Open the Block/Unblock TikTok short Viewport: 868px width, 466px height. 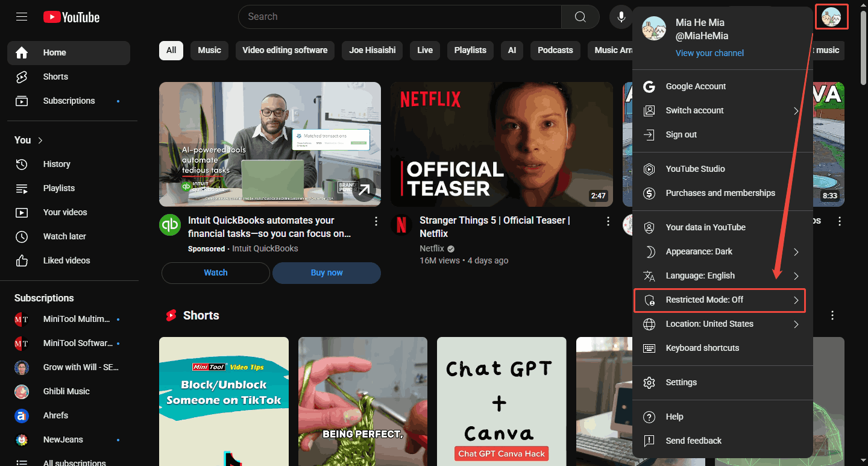click(x=224, y=401)
